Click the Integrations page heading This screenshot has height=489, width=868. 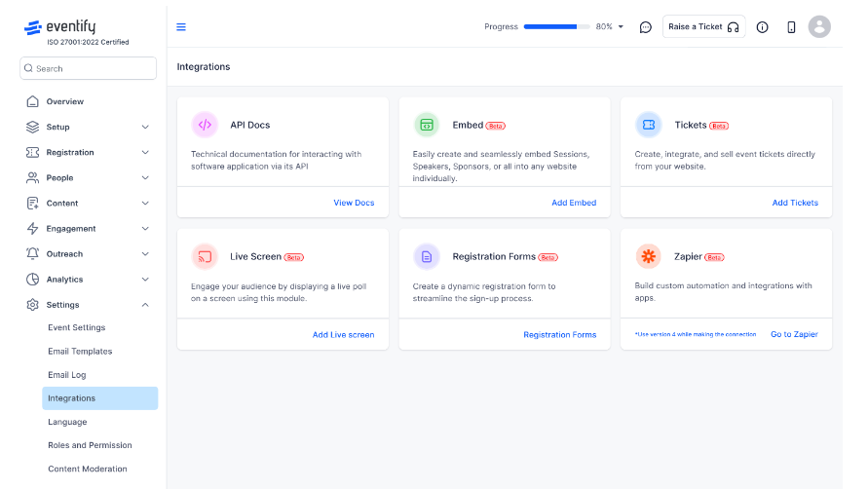(x=204, y=66)
